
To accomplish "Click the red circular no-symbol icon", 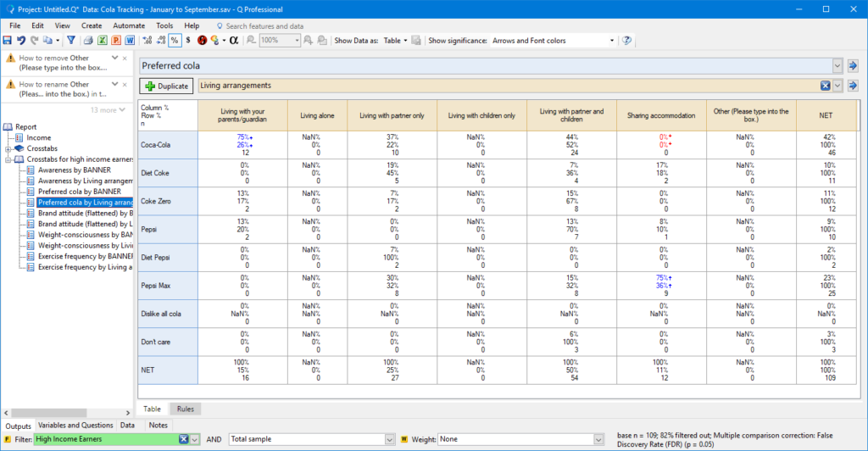I will [x=202, y=41].
